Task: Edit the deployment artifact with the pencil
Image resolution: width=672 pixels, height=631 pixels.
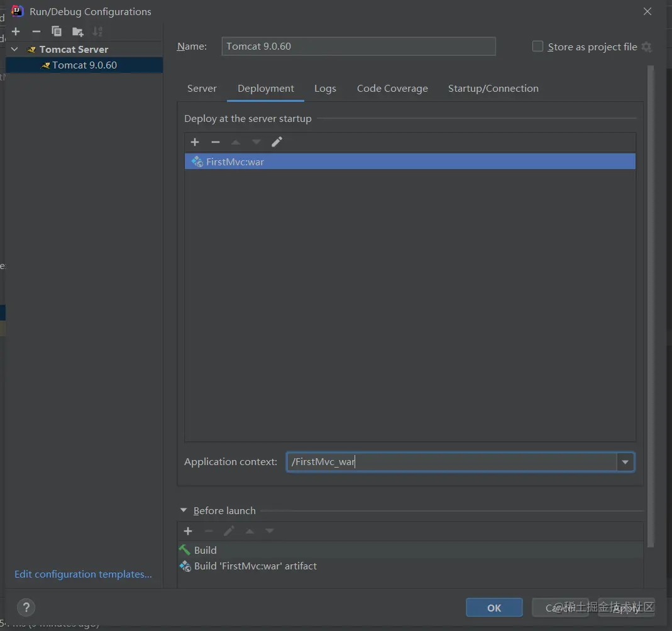Action: pyautogui.click(x=277, y=142)
